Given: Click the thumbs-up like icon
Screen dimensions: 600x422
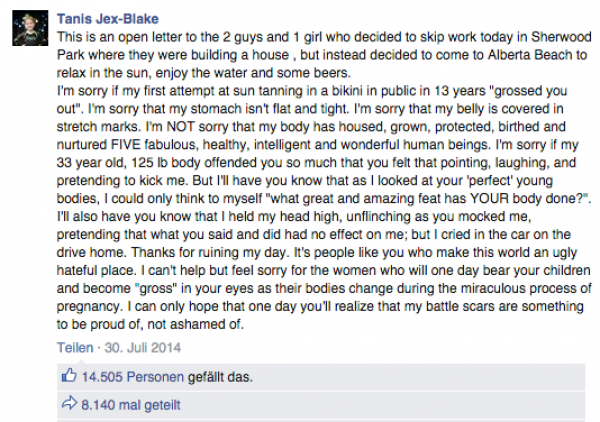Looking at the screenshot, I should pos(69,377).
